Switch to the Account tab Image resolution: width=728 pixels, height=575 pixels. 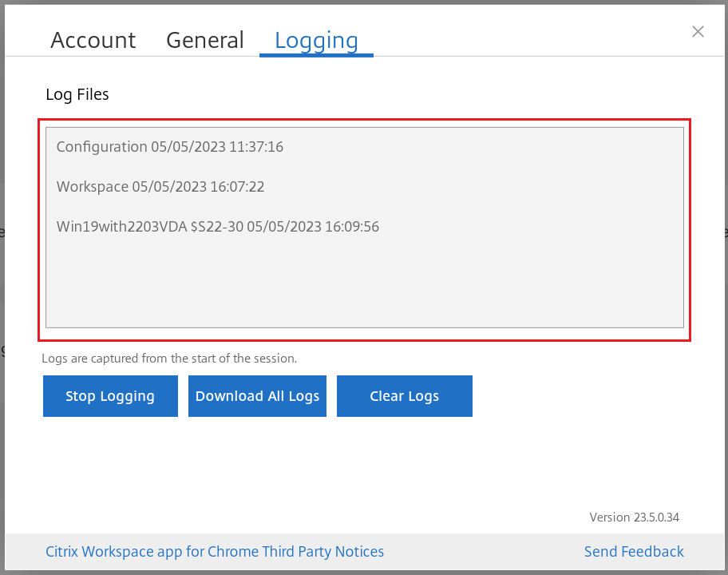point(93,41)
